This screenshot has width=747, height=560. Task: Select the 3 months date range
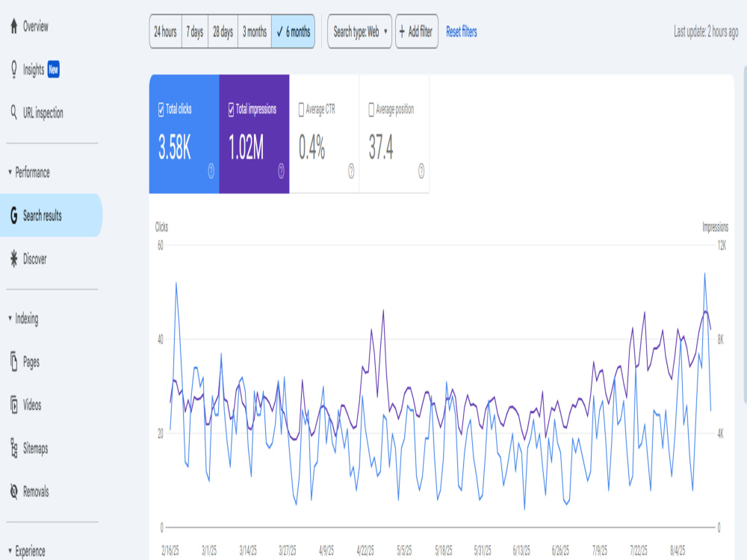click(255, 32)
